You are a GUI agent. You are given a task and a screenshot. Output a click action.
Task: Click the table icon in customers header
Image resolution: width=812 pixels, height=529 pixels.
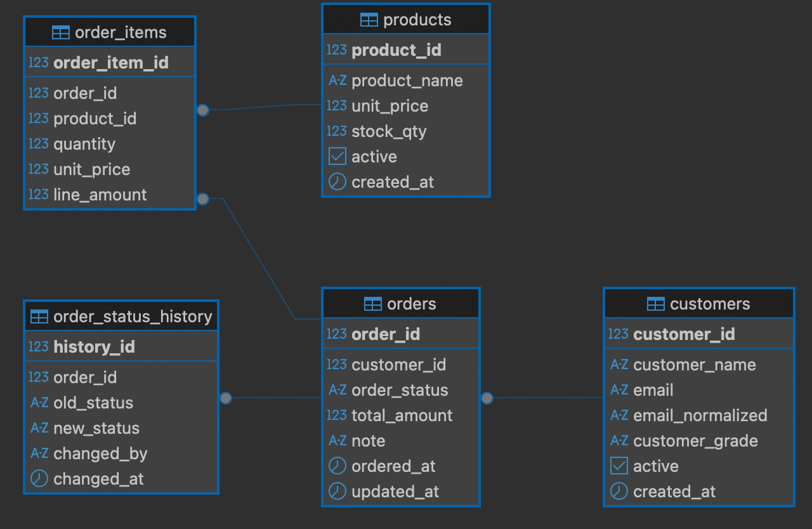pos(655,304)
